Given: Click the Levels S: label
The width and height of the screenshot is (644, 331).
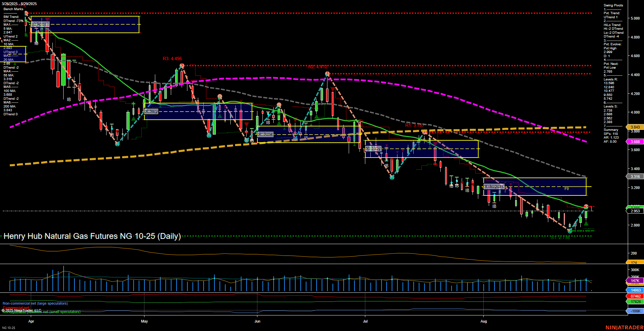Looking at the screenshot, I should (x=611, y=107).
